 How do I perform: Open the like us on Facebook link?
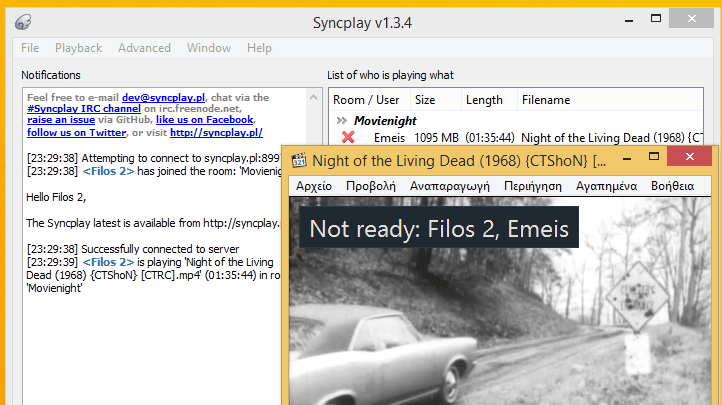click(x=204, y=120)
